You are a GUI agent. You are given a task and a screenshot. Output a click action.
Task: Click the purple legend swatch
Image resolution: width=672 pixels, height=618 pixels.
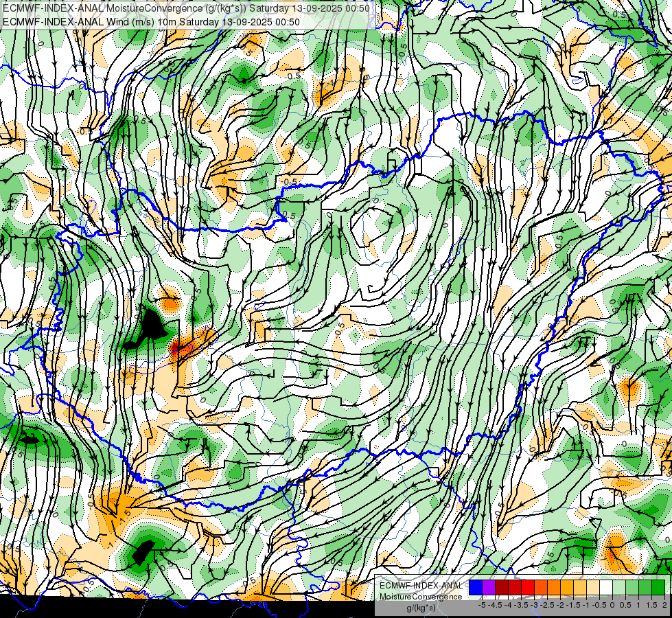pyautogui.click(x=489, y=588)
